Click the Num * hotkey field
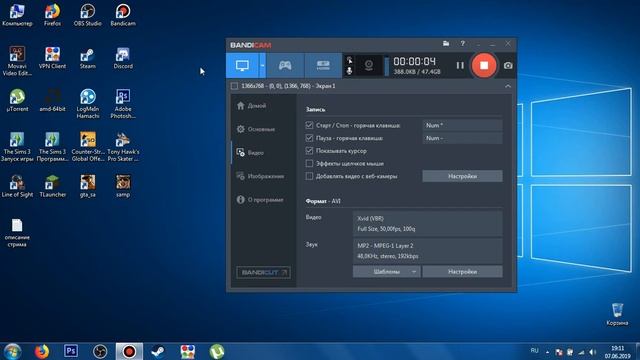Screen dimensions: 640x360 [462, 125]
